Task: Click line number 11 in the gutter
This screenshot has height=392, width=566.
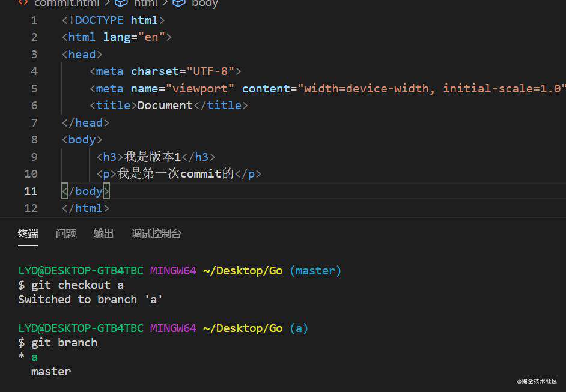Action: (x=31, y=191)
